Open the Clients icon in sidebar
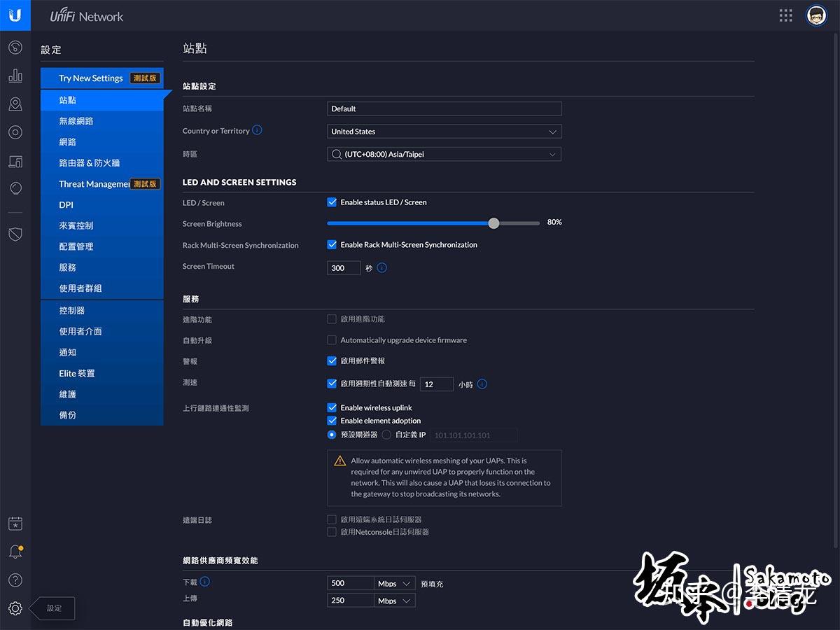Screen dimensions: 840x630 tap(15, 160)
